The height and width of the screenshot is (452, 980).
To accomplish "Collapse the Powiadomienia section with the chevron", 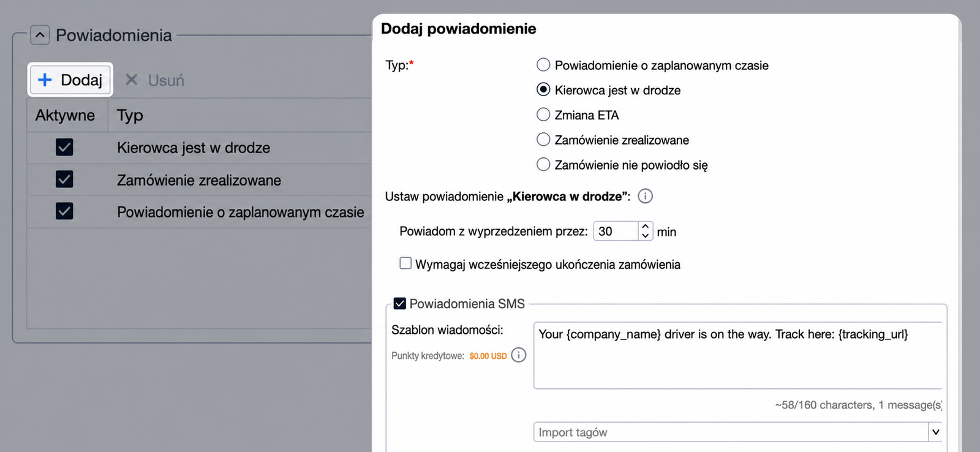I will pos(40,35).
